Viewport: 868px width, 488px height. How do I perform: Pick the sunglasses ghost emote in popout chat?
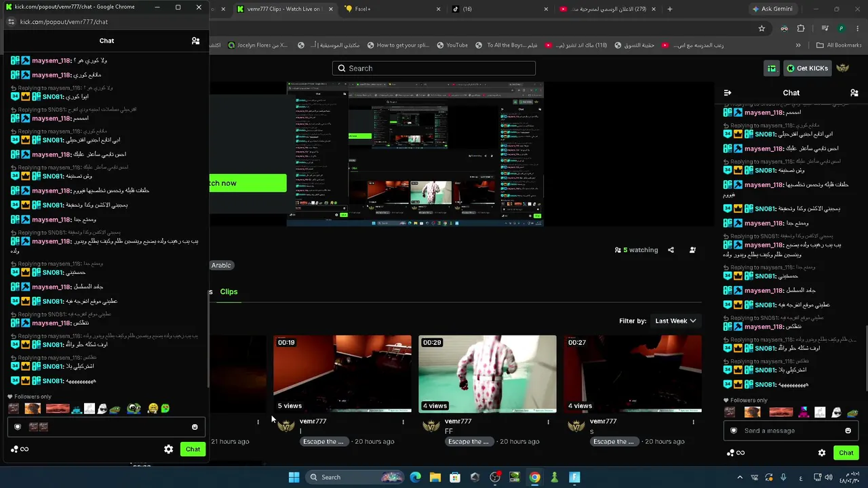point(102,409)
